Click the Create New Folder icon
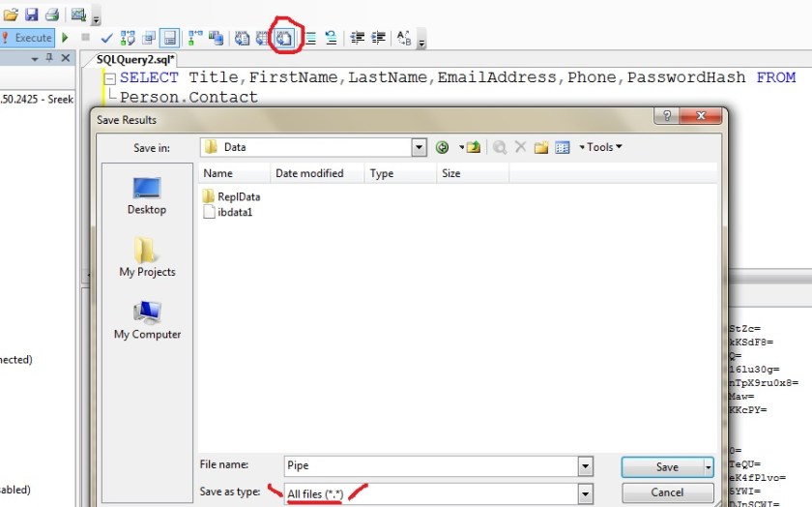Image resolution: width=812 pixels, height=507 pixels. [541, 147]
